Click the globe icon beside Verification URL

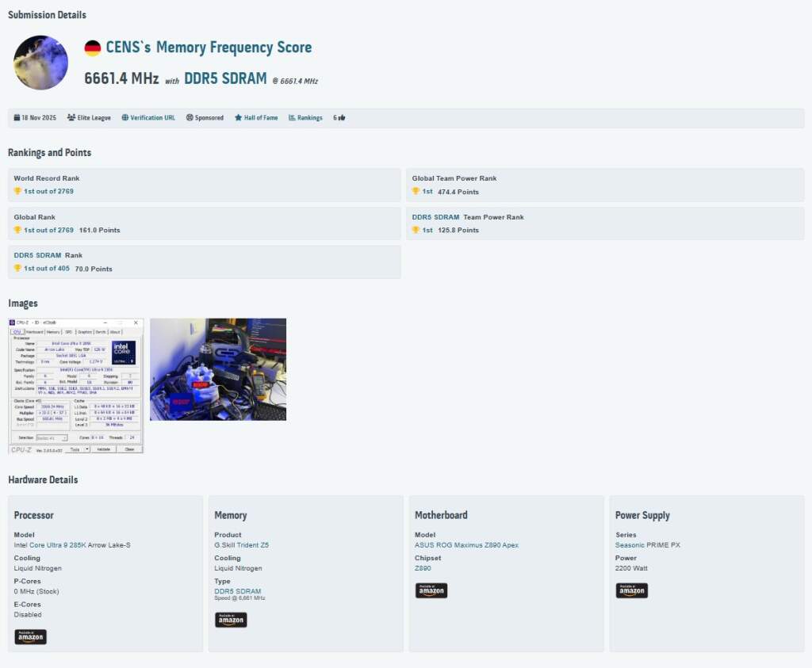pos(124,117)
